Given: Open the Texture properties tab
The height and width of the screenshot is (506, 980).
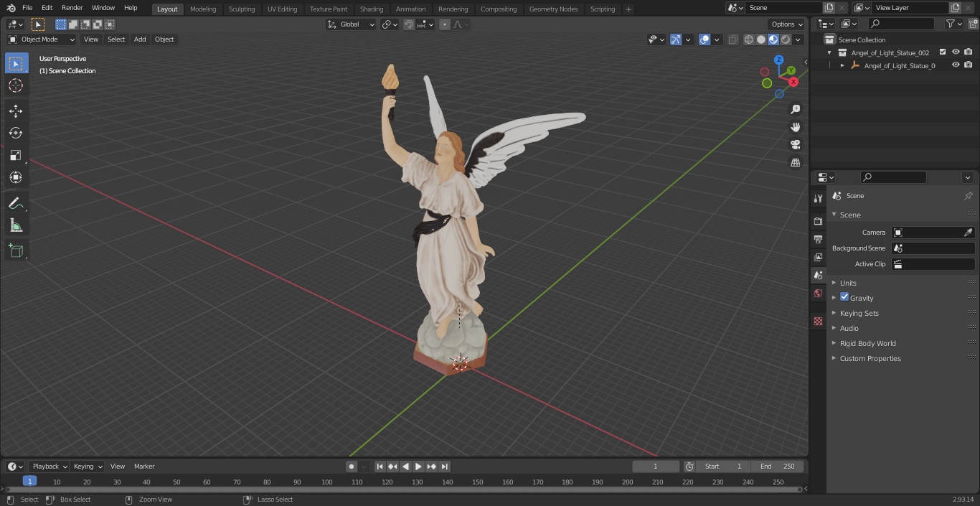Looking at the screenshot, I should tap(818, 321).
